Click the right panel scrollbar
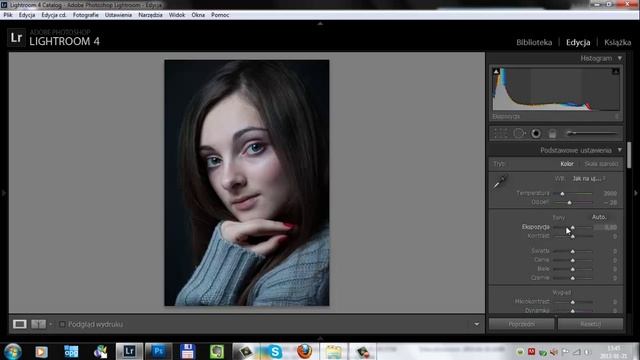The height and width of the screenshot is (360, 640). 629,155
